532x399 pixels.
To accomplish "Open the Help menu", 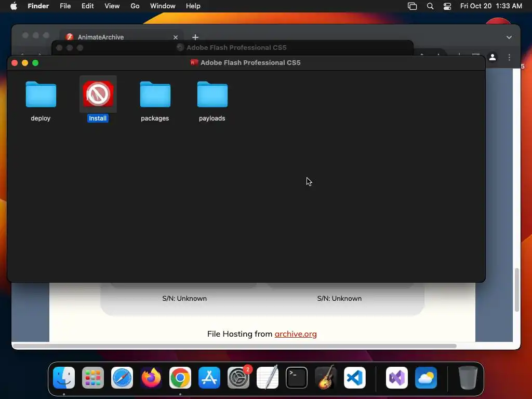I will click(x=193, y=6).
